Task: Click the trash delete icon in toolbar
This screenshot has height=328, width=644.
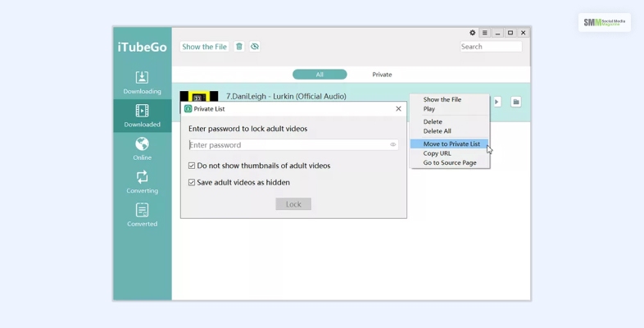Action: click(239, 47)
